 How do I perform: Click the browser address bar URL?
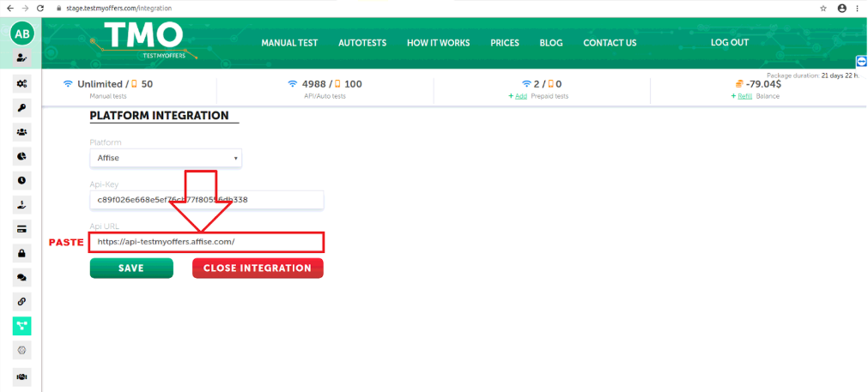point(119,9)
